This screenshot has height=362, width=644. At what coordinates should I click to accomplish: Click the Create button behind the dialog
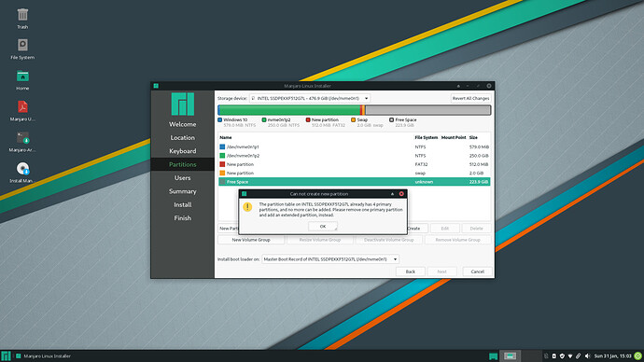417,229
